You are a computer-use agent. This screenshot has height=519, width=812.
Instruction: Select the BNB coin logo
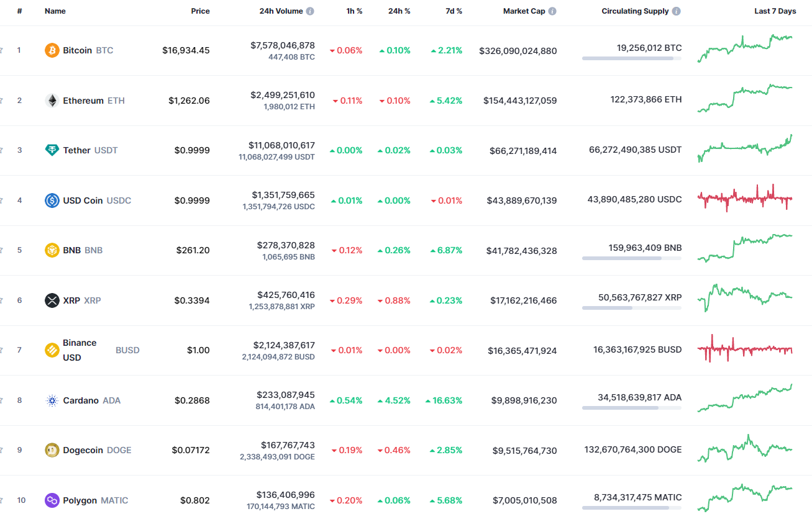pyautogui.click(x=53, y=250)
